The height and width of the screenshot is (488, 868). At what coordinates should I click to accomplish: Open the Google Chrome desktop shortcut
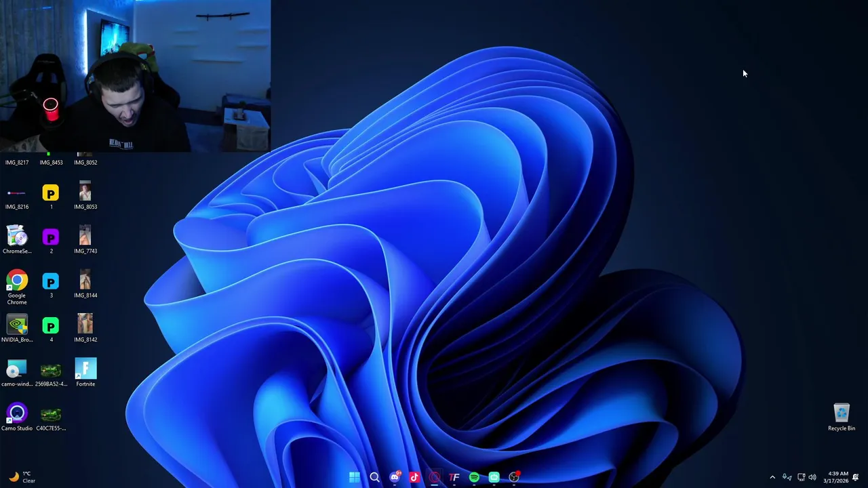pyautogui.click(x=17, y=281)
